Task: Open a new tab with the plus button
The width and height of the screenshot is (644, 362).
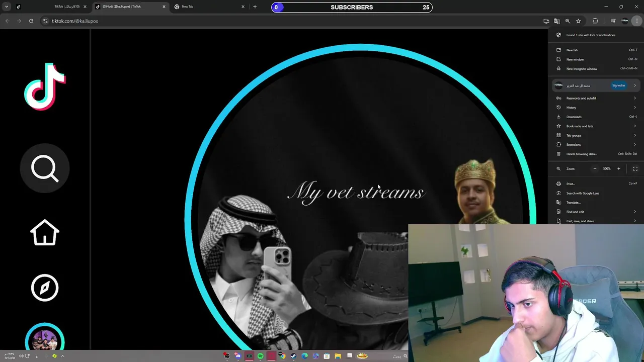Action: 255,7
